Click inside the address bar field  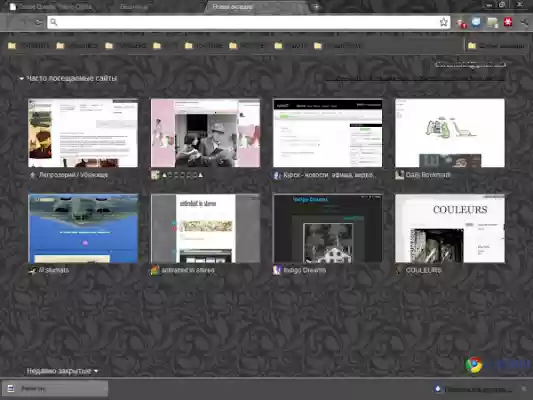click(249, 22)
